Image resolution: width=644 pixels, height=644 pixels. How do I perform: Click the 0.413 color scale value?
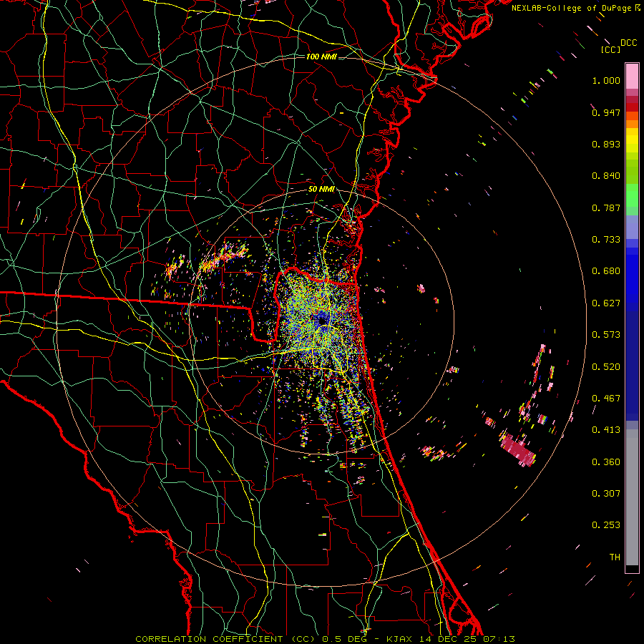pyautogui.click(x=606, y=430)
